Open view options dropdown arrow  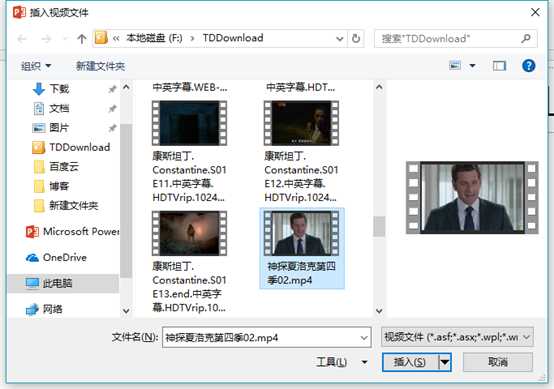(x=472, y=66)
